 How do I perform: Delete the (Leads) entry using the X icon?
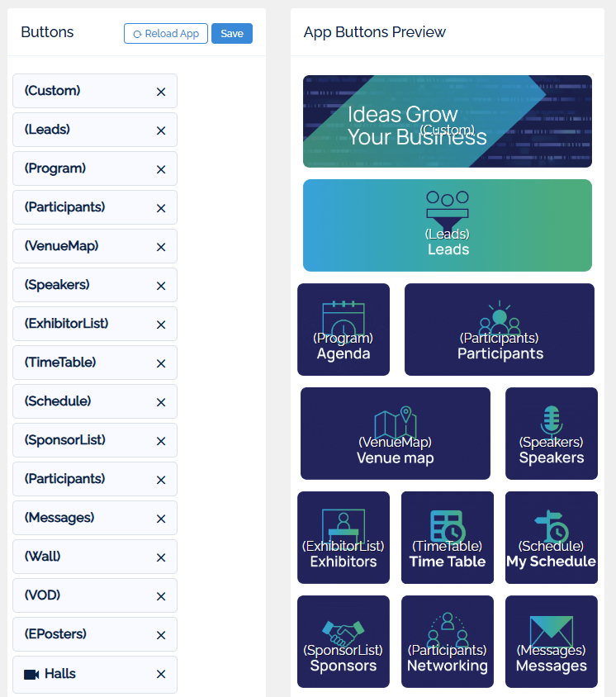point(161,130)
